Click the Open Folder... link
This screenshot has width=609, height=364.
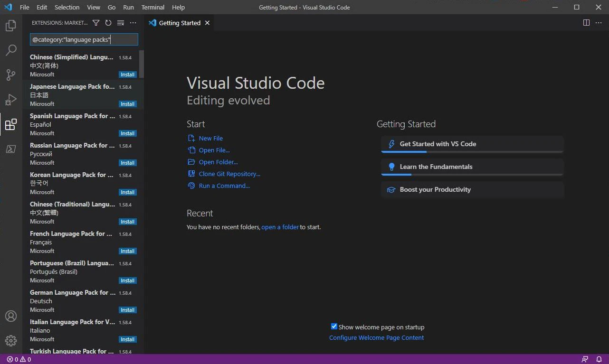pos(219,162)
